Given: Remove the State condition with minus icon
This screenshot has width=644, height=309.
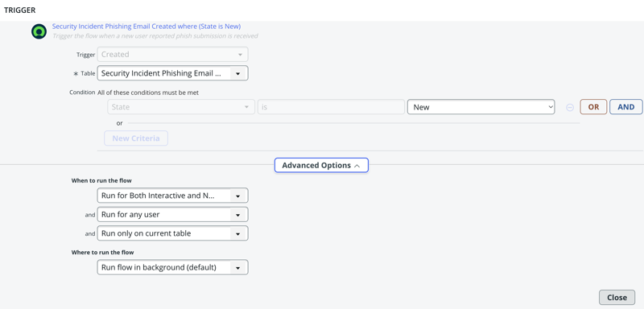Looking at the screenshot, I should click(x=570, y=108).
